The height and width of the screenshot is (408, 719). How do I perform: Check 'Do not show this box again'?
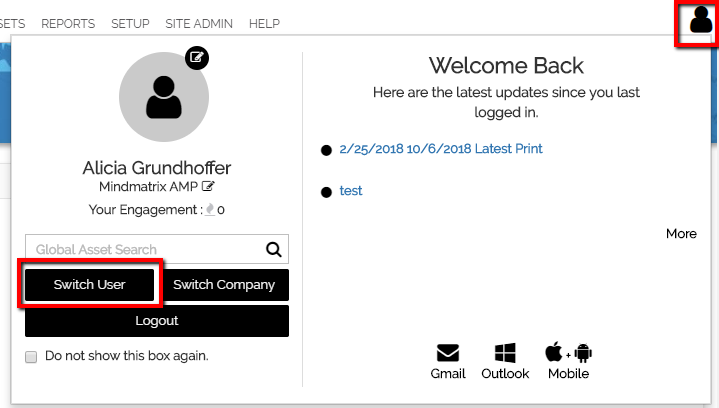point(31,357)
